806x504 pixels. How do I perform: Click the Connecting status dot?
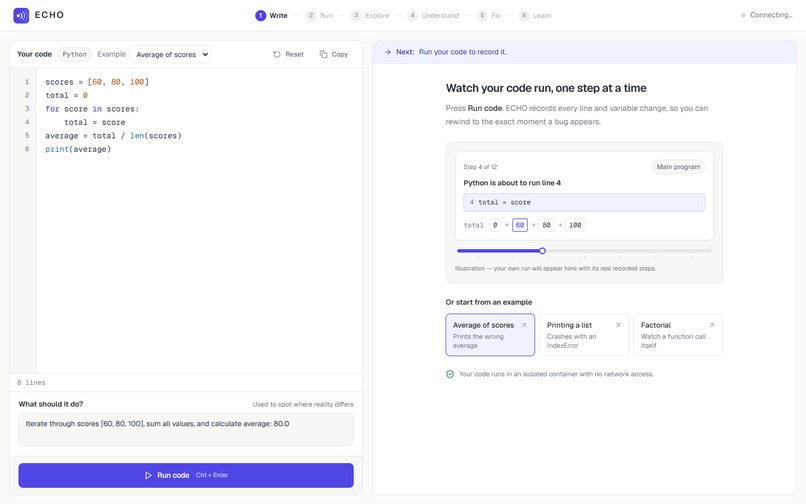click(743, 15)
